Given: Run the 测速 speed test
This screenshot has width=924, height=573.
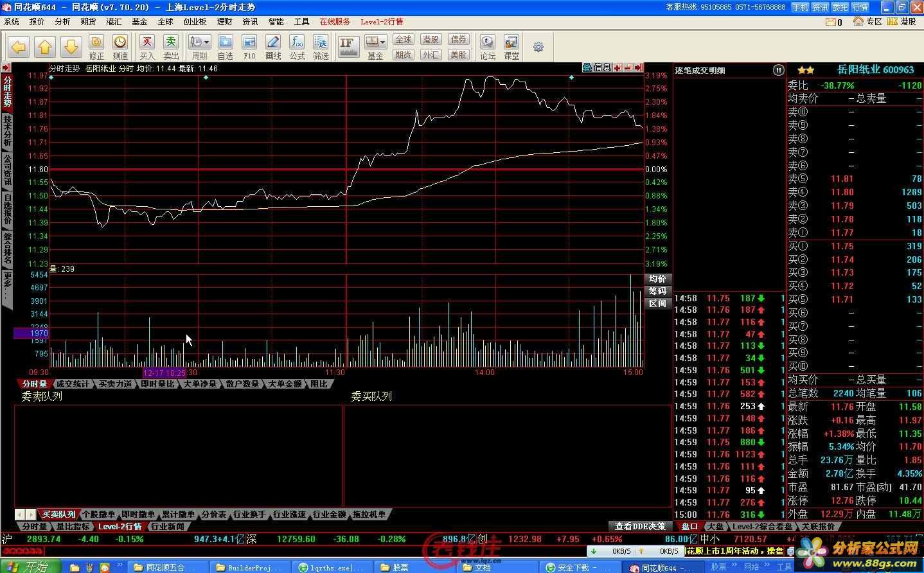Looking at the screenshot, I should click(x=120, y=48).
